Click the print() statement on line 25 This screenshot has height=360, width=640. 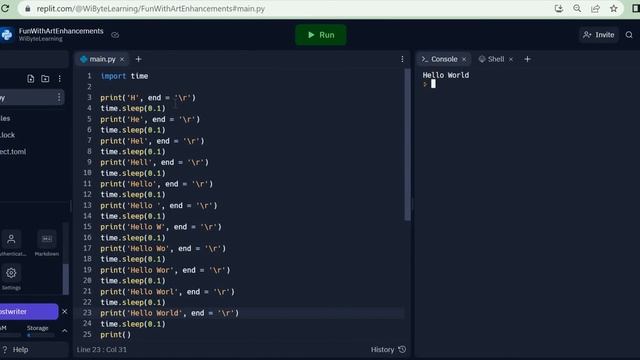116,335
